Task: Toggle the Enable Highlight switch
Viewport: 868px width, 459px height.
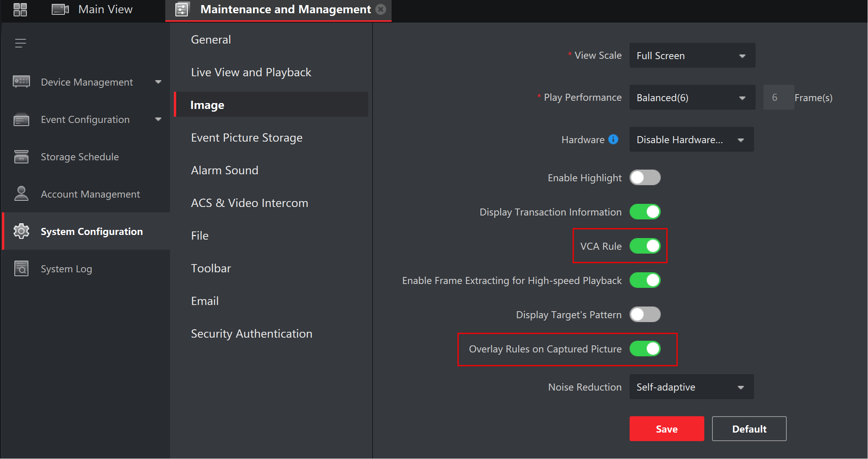Action: [x=644, y=177]
